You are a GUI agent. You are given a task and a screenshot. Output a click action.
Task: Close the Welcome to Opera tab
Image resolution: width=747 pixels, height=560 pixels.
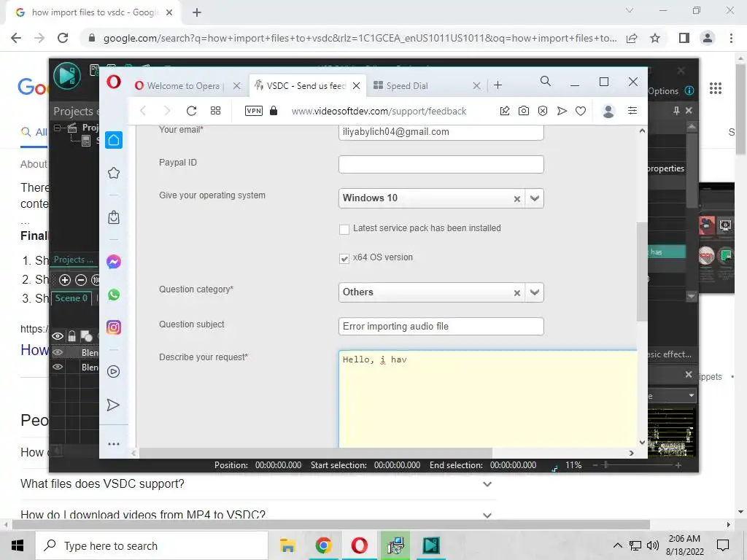pyautogui.click(x=237, y=86)
